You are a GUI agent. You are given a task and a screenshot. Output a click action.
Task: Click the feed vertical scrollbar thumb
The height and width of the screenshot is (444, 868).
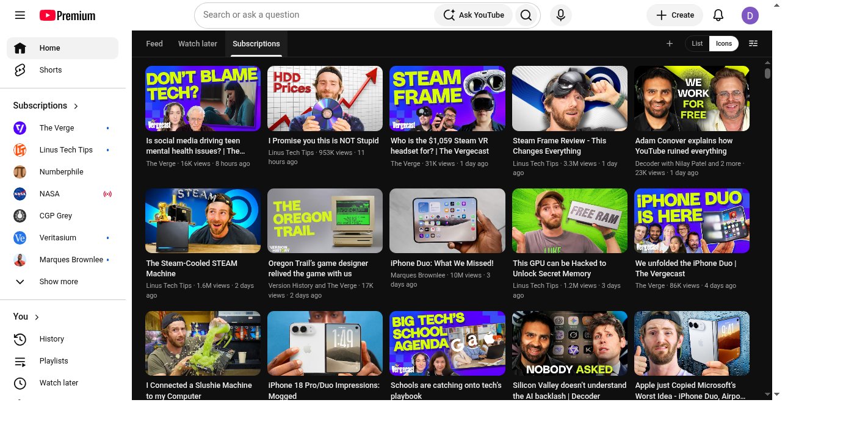click(767, 73)
